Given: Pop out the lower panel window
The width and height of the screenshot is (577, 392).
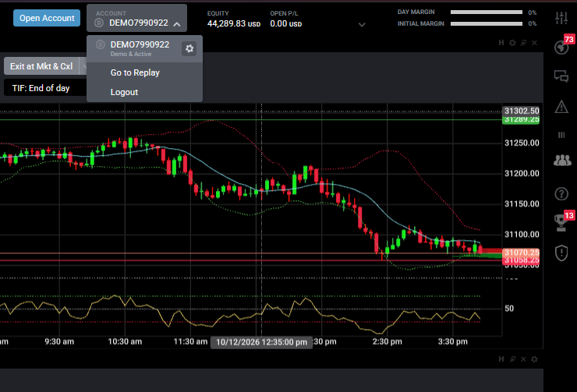Looking at the screenshot, I should click(x=512, y=359).
